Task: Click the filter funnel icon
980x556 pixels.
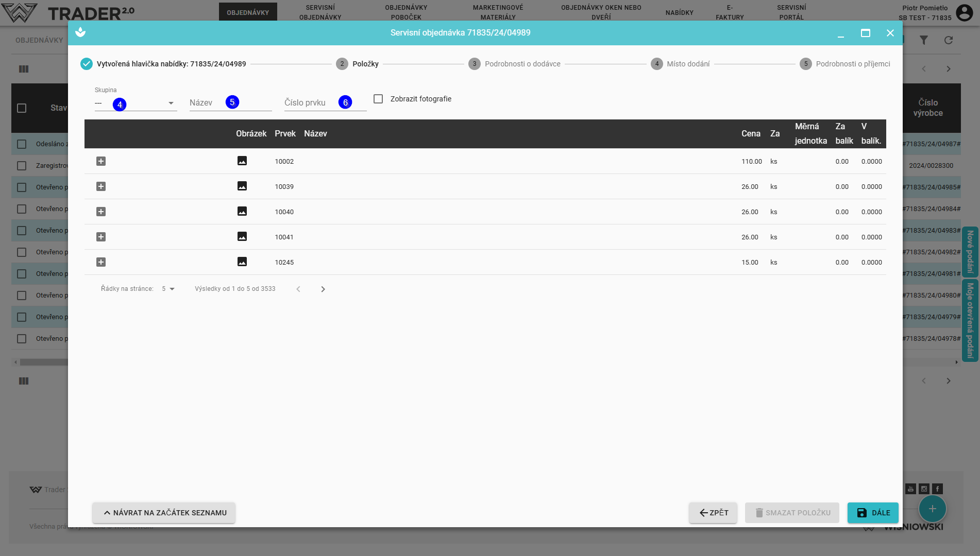Action: [x=923, y=40]
